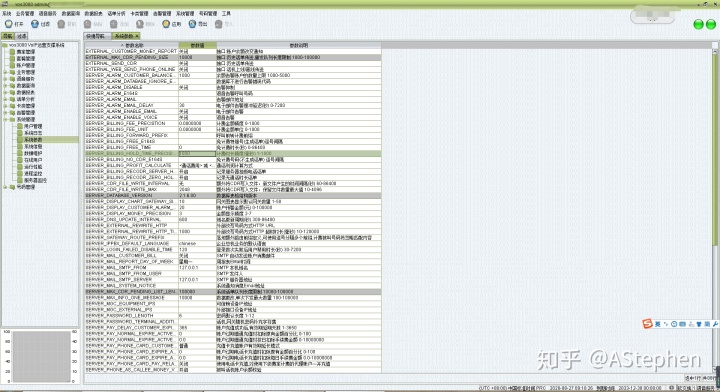The height and width of the screenshot is (392, 720).
Task: Select row SERVER_DNS_UPDATE_INTERVAL
Action: (233, 219)
